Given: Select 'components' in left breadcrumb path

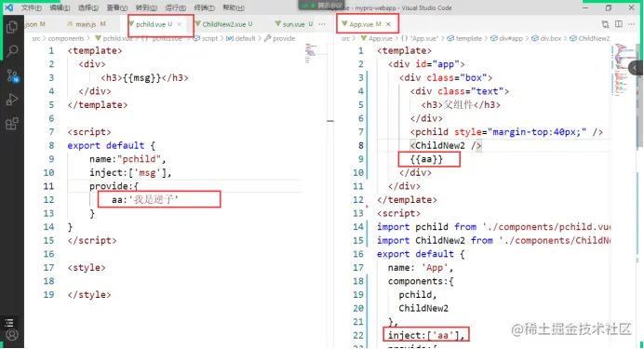Looking at the screenshot, I should [x=66, y=38].
